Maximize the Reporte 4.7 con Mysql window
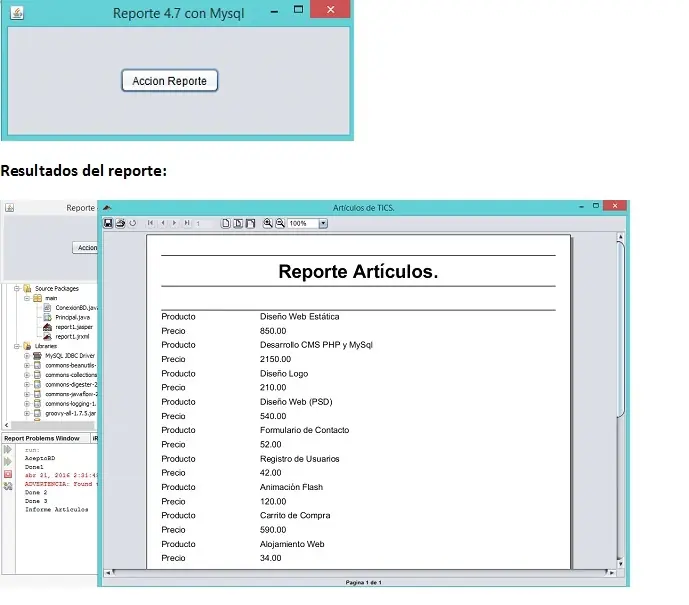Viewport: 689px width, 605px height. pos(298,9)
